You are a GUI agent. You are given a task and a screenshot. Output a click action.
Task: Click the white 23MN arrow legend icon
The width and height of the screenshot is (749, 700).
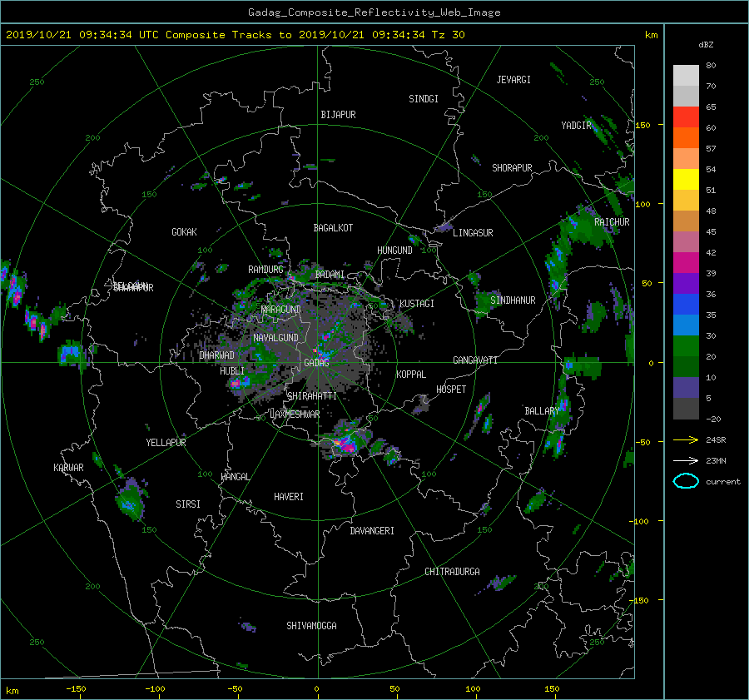686,460
